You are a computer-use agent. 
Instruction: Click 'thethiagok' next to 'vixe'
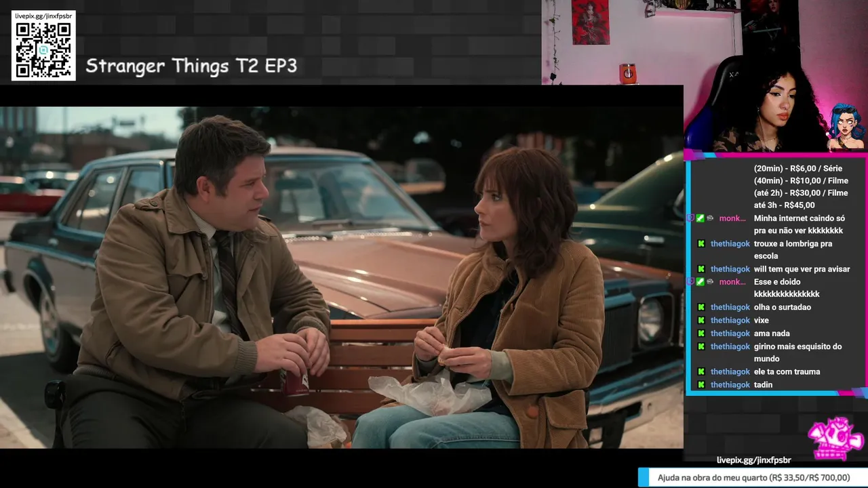(730, 321)
